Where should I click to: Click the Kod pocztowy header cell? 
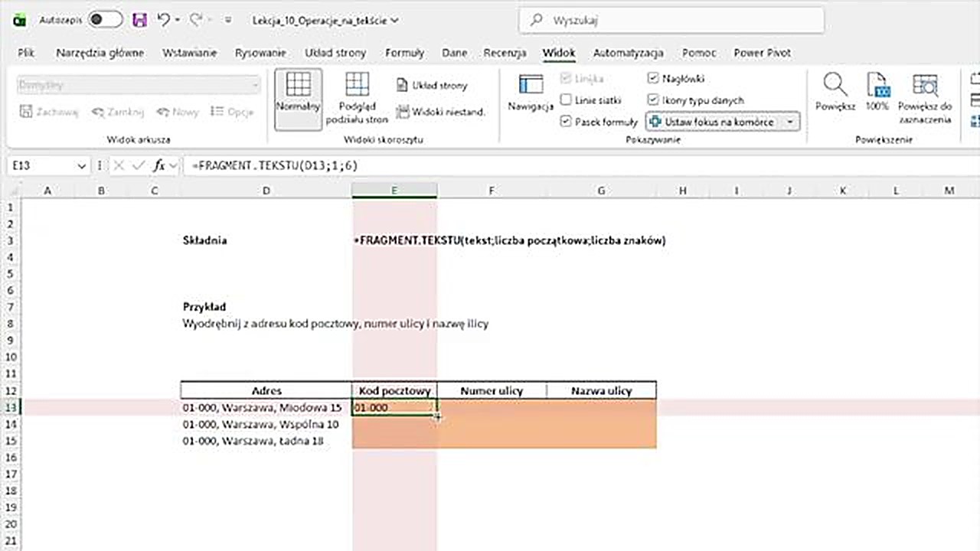tap(394, 390)
